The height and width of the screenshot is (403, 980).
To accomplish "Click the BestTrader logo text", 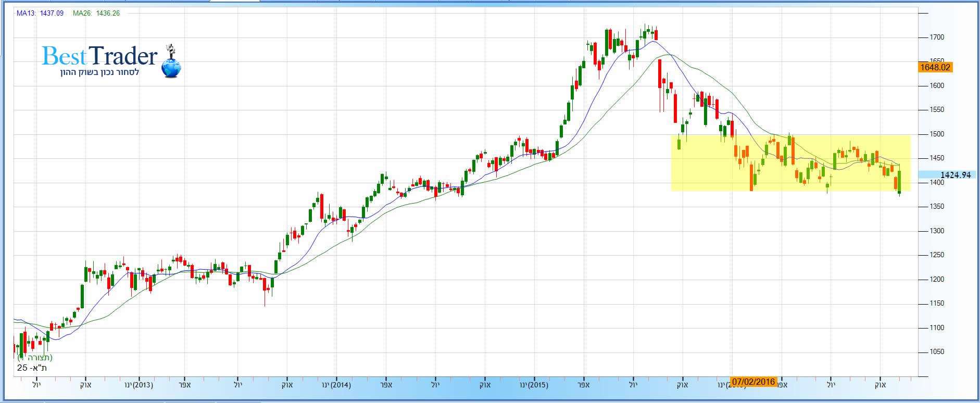I will (x=99, y=56).
